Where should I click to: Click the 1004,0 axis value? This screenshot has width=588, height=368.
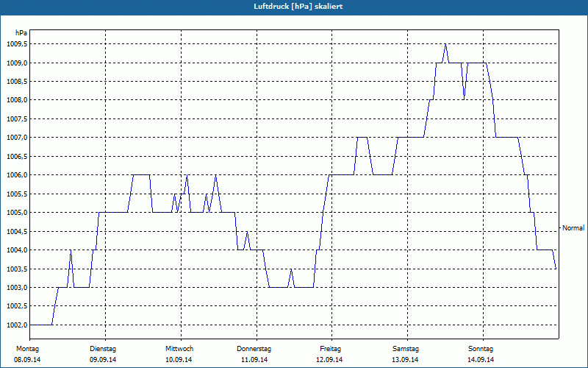tap(17, 250)
